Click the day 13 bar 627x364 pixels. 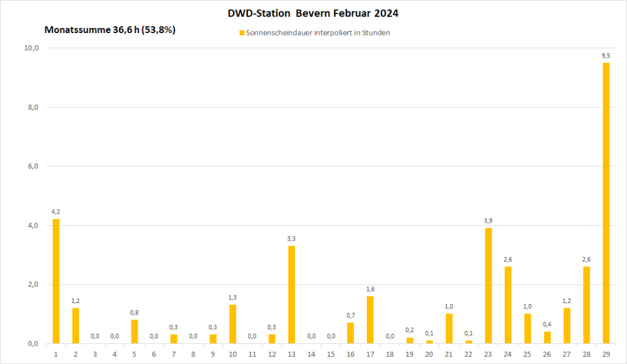(291, 294)
